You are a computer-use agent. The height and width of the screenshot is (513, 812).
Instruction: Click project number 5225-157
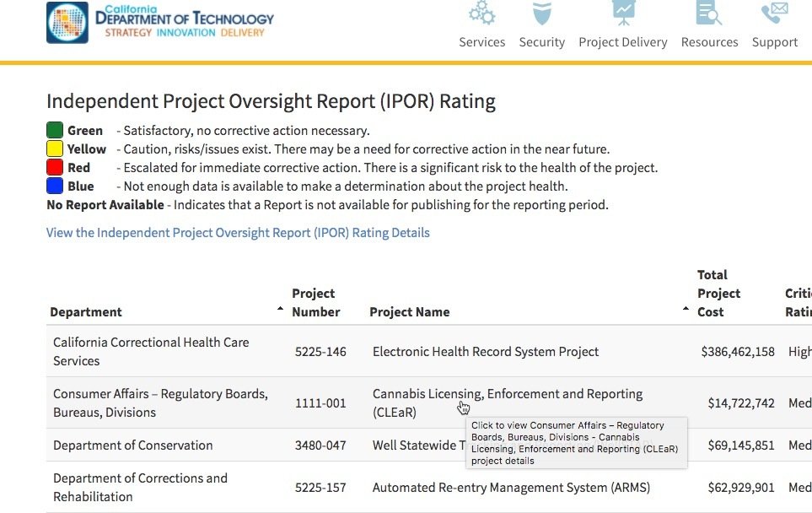click(x=320, y=488)
